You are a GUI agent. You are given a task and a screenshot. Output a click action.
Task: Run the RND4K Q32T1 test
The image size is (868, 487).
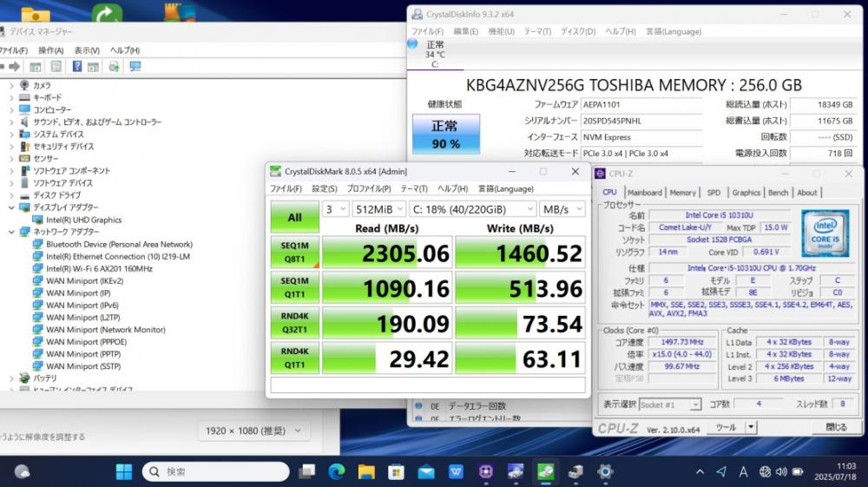point(294,323)
